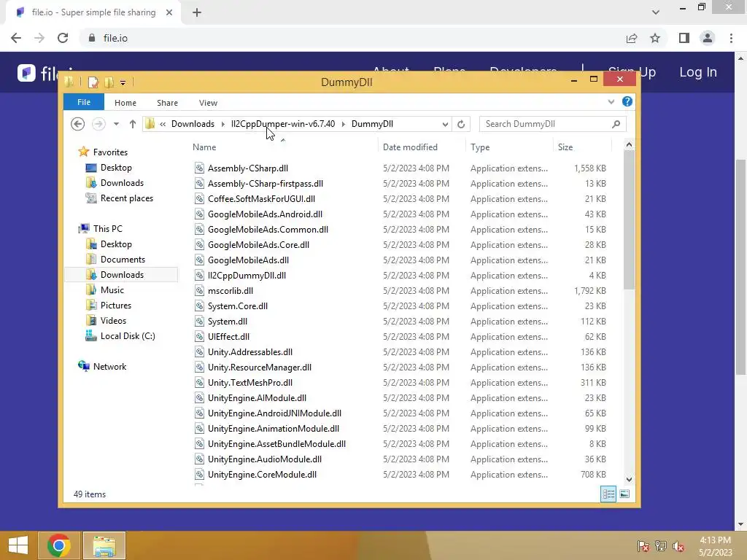The height and width of the screenshot is (560, 747).
Task: Open Chrome profile avatar menu
Action: click(x=708, y=38)
